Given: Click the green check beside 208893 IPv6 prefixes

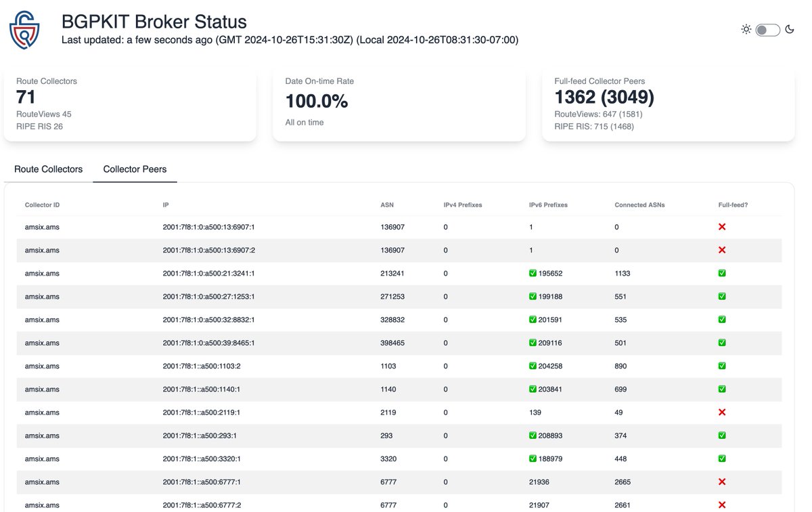Looking at the screenshot, I should 533,435.
